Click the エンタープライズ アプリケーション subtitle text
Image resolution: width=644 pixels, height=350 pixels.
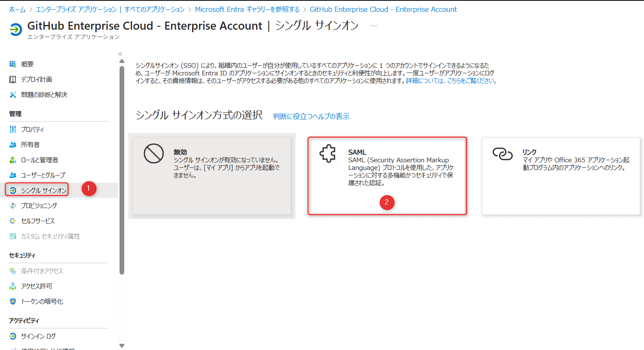coord(73,37)
